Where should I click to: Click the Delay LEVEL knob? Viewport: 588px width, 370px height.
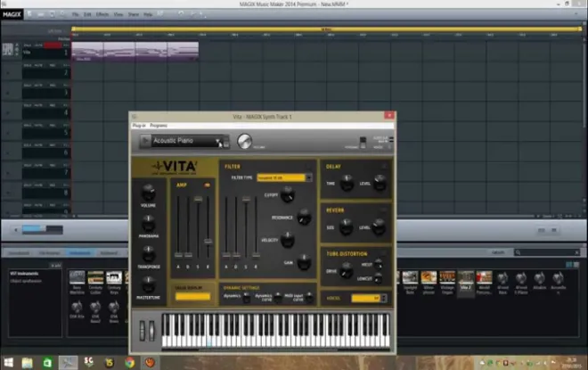[380, 183]
